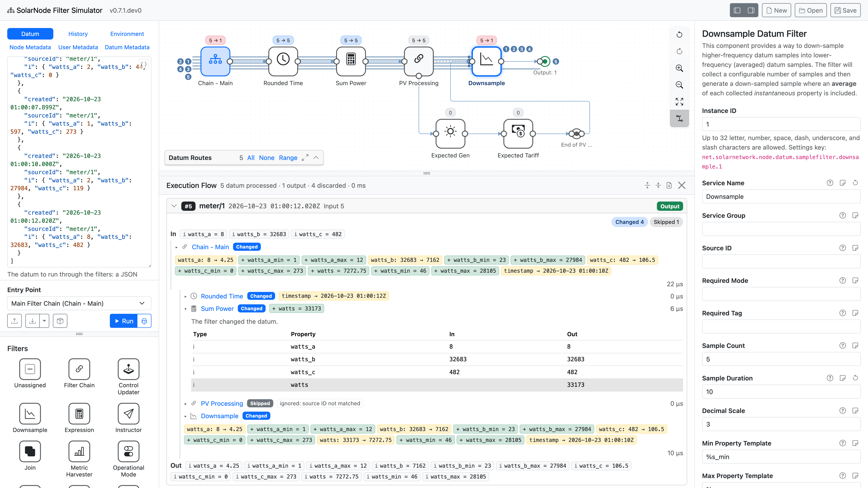
Task: Click the Sample Duration input field
Action: click(781, 392)
